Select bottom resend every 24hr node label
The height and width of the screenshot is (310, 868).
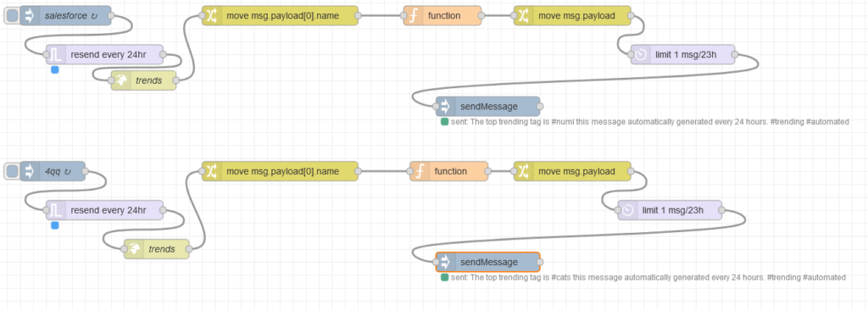[x=108, y=210]
